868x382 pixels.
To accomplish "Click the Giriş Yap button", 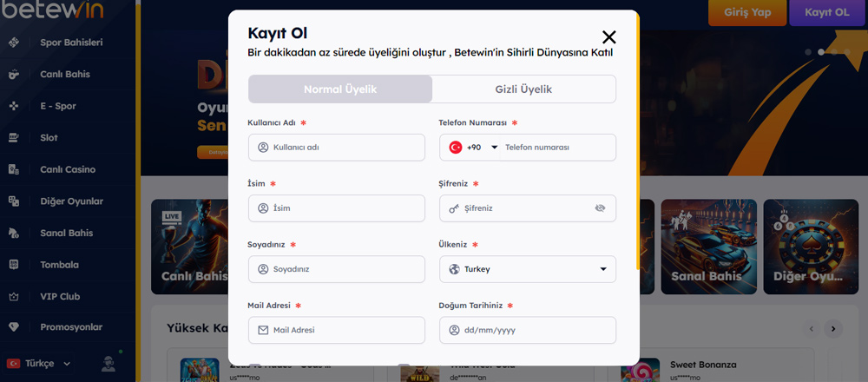I will pyautogui.click(x=742, y=13).
